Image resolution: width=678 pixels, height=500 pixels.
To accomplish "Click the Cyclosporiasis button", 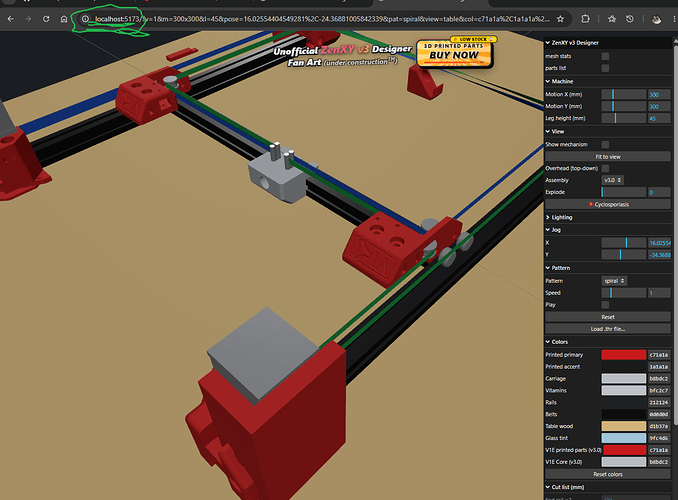I will [608, 204].
